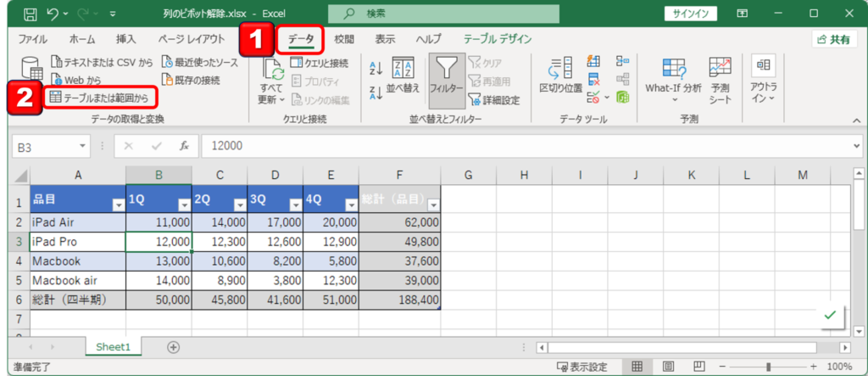Choose Web から data source
Viewport: 868px width, 376px height.
pyautogui.click(x=75, y=81)
